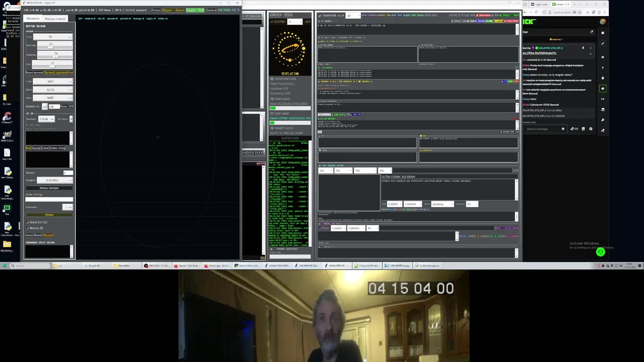Screen dimensions: 644x362
Task: Open the Tryb 3D dropdown
Action: point(53,37)
